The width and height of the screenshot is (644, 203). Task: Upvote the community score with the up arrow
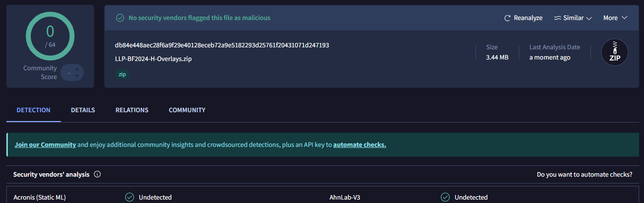[77, 69]
